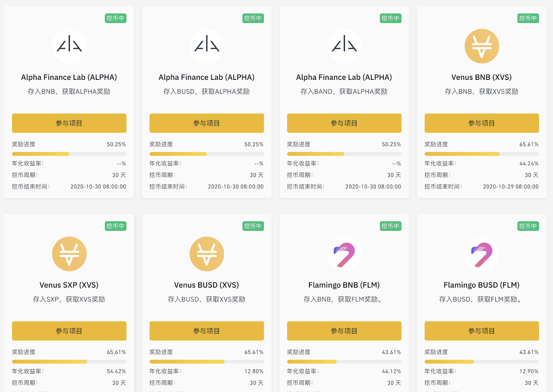Click the 44.24% annual yield value

click(529, 164)
